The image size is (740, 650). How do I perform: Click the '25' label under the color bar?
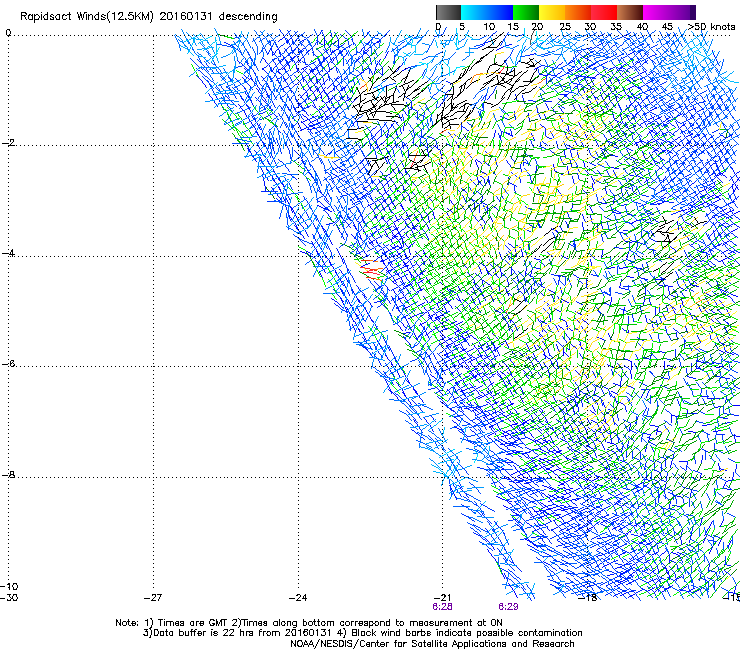pos(565,27)
